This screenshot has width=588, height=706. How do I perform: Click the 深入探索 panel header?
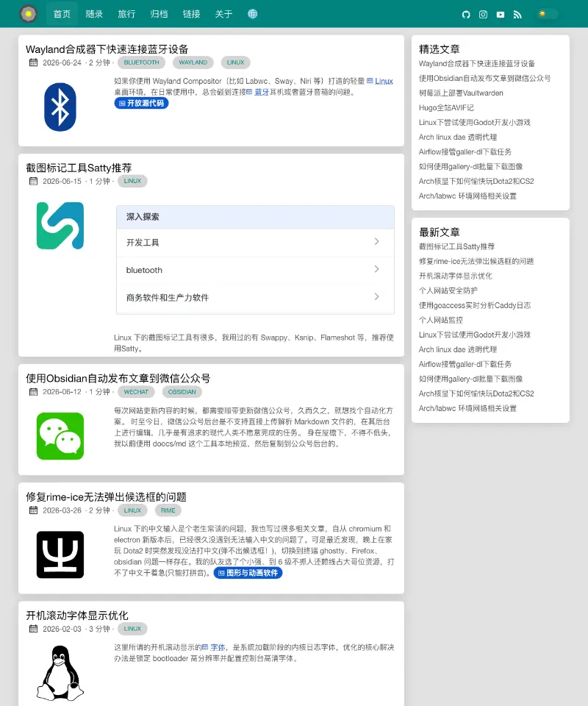pyautogui.click(x=255, y=217)
